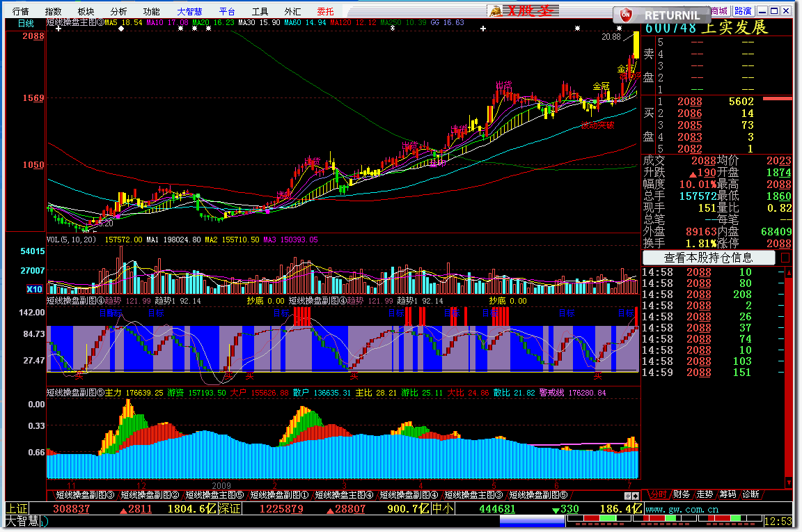This screenshot has height=532, width=802.
Task: Open the 工具 menu
Action: [x=260, y=11]
